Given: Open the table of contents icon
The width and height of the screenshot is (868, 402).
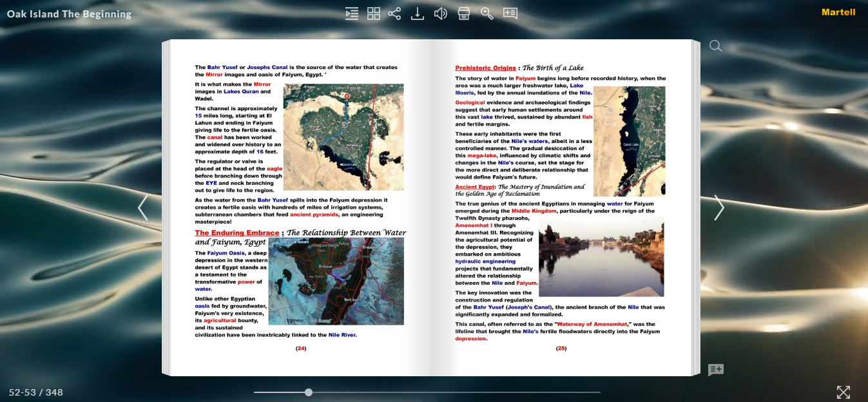Looking at the screenshot, I should (x=351, y=14).
